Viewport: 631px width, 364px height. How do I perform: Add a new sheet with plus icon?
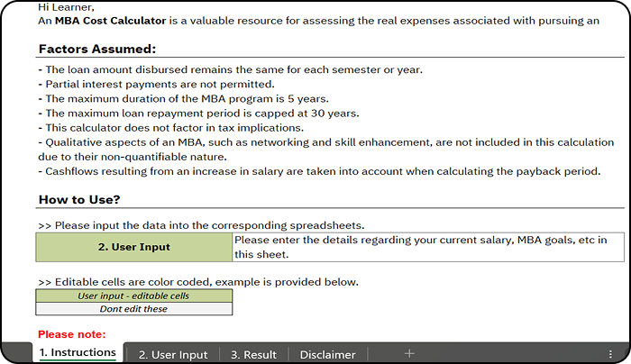(409, 353)
